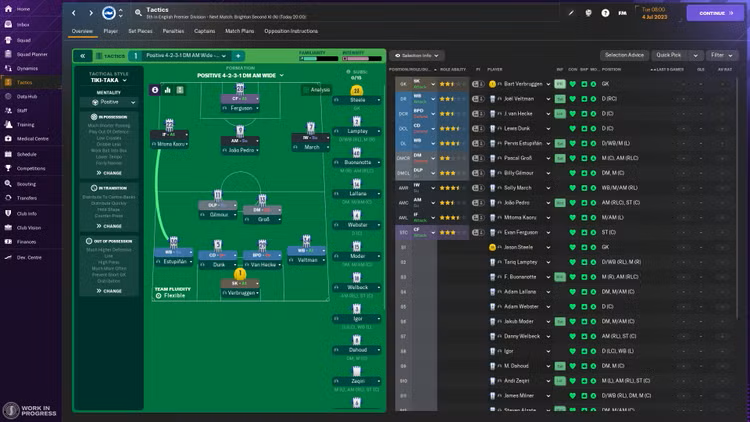This screenshot has width=750, height=422.
Task: Open the Opposition Instructions tab
Action: [x=292, y=31]
